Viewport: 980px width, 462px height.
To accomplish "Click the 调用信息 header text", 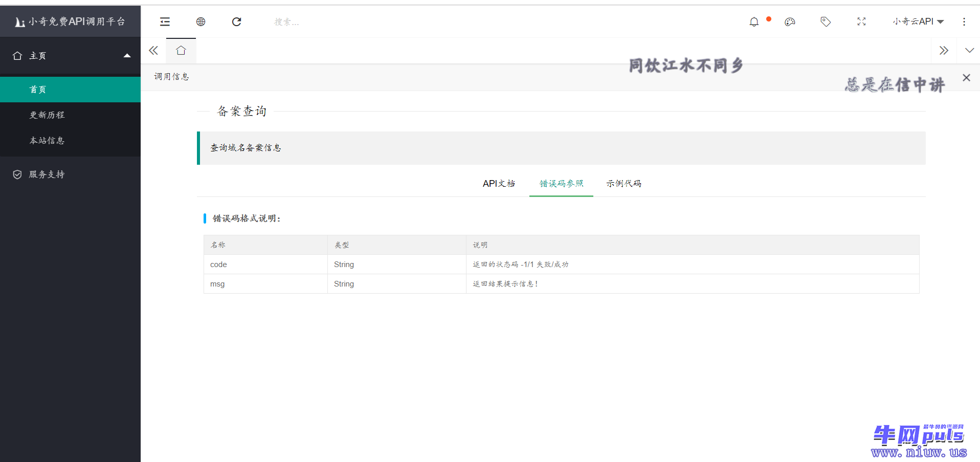I will point(172,77).
